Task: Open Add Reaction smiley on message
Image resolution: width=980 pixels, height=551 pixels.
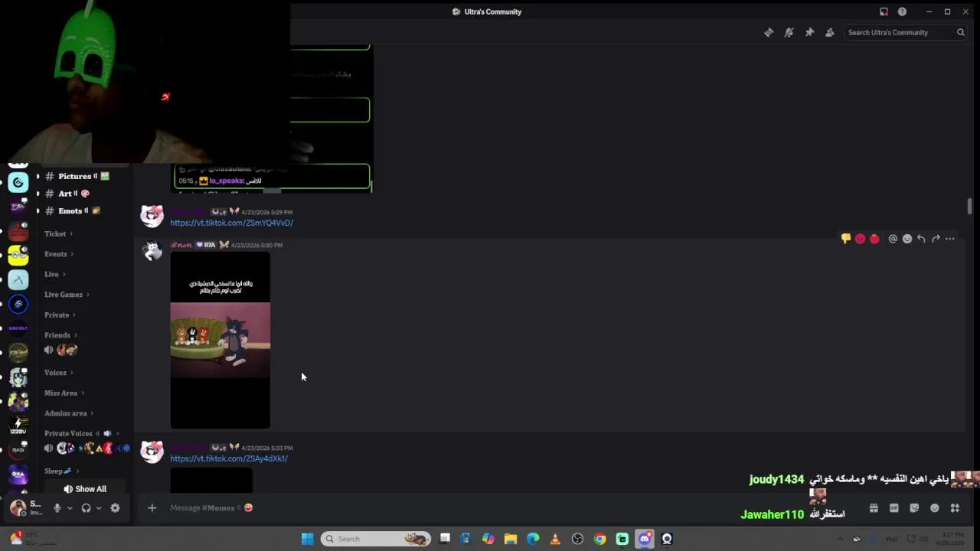Action: [x=907, y=239]
